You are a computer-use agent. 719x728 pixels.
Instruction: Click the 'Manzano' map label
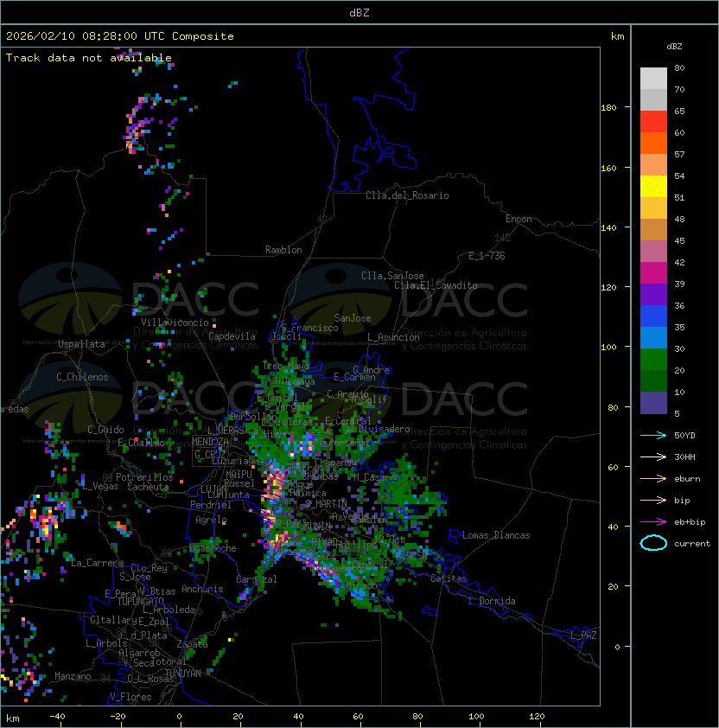click(73, 676)
